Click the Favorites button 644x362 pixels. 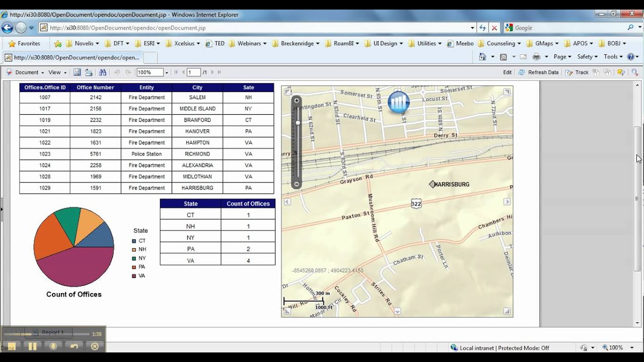pos(24,43)
